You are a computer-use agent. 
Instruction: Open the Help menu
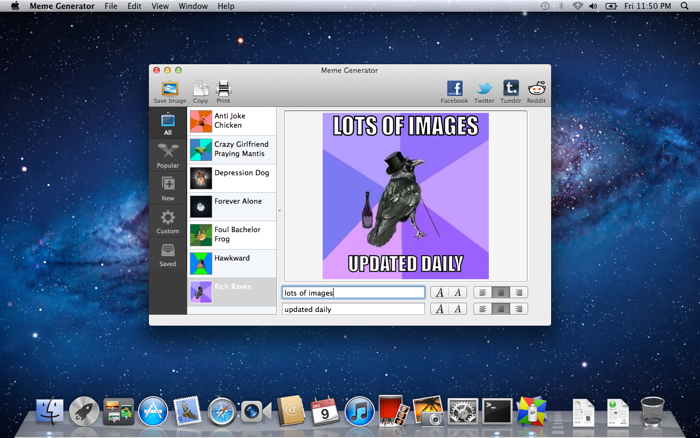[226, 6]
